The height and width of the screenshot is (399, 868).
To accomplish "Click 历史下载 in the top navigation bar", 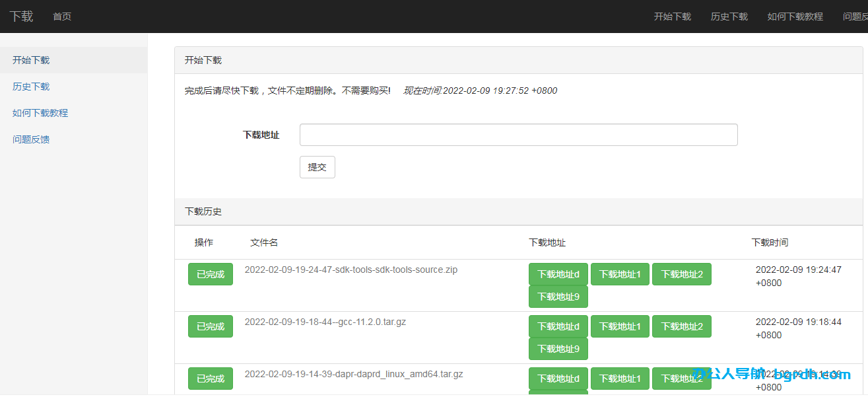I will point(729,17).
